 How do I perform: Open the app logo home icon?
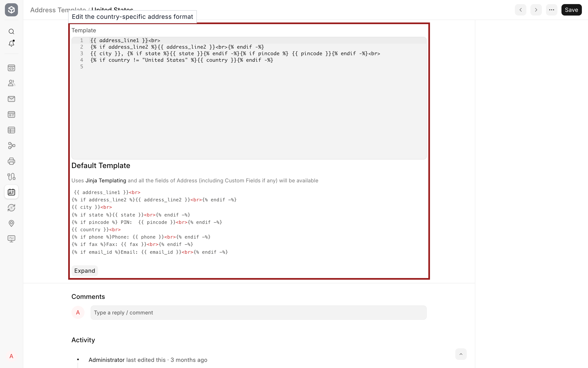(11, 10)
